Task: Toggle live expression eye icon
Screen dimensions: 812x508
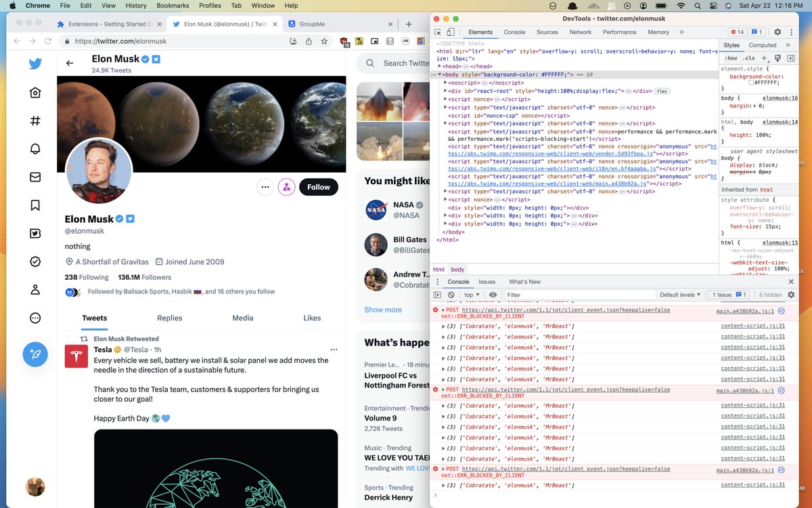Action: click(x=493, y=295)
